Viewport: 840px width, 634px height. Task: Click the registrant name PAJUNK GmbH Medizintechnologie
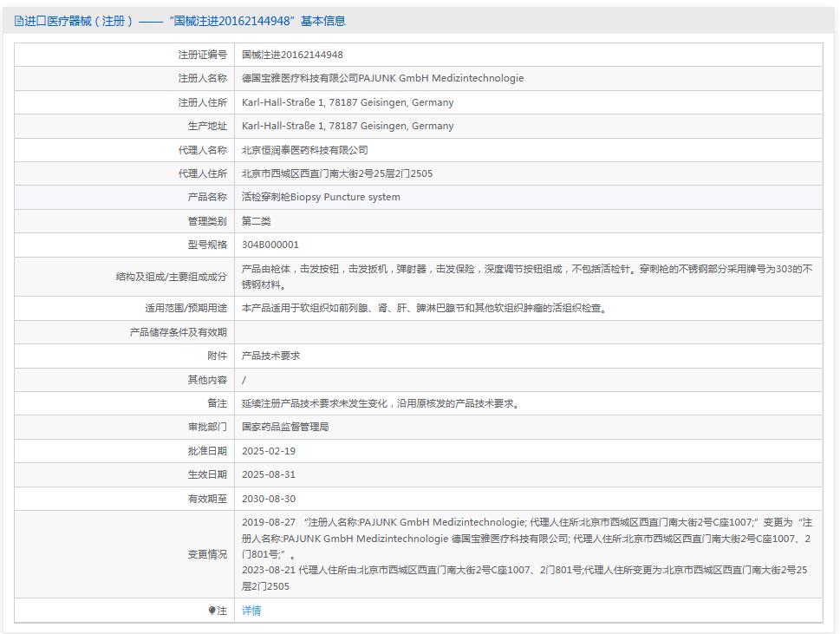pos(381,78)
